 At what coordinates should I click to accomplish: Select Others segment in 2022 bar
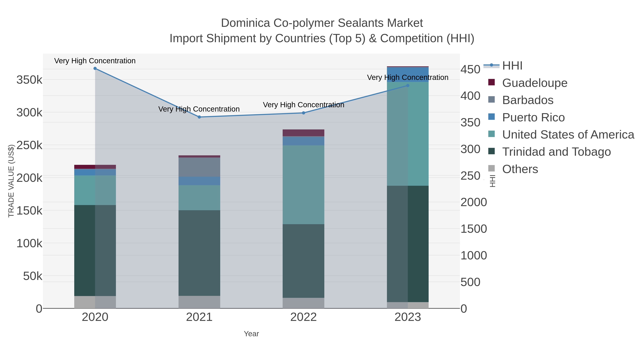304,303
